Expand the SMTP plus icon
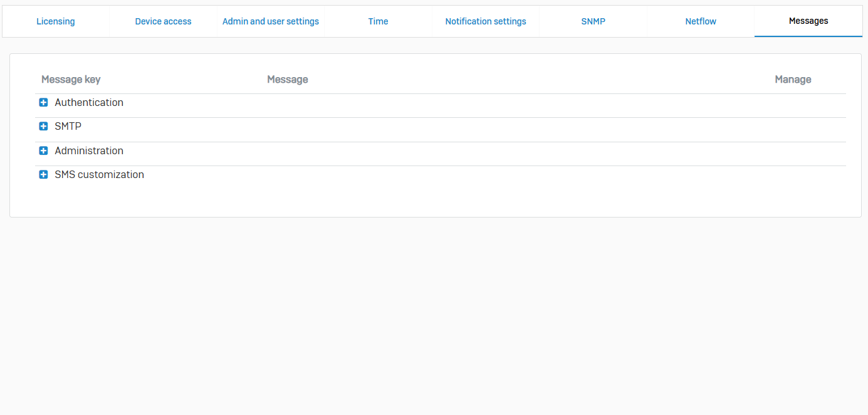Image resolution: width=868 pixels, height=415 pixels. [43, 127]
